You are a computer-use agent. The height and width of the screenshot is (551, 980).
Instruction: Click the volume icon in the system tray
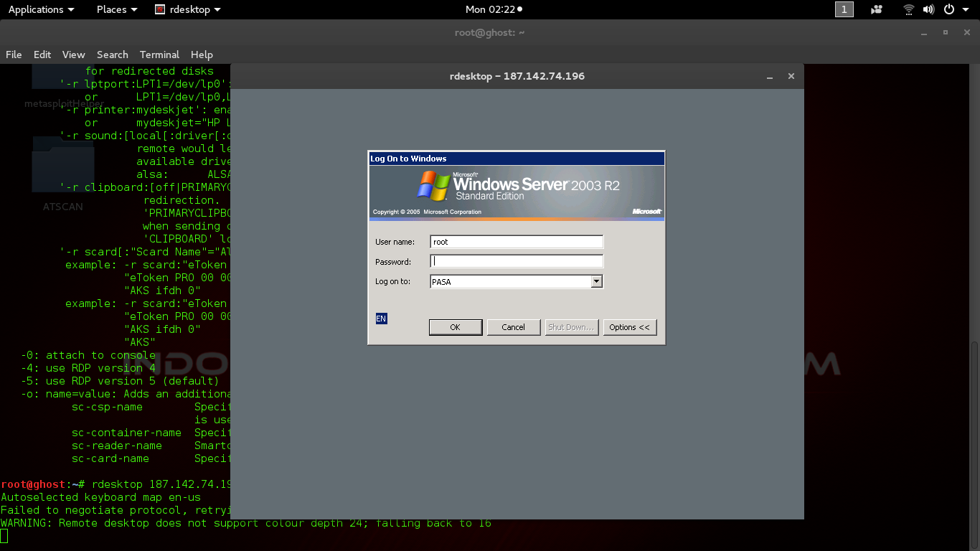[928, 9]
